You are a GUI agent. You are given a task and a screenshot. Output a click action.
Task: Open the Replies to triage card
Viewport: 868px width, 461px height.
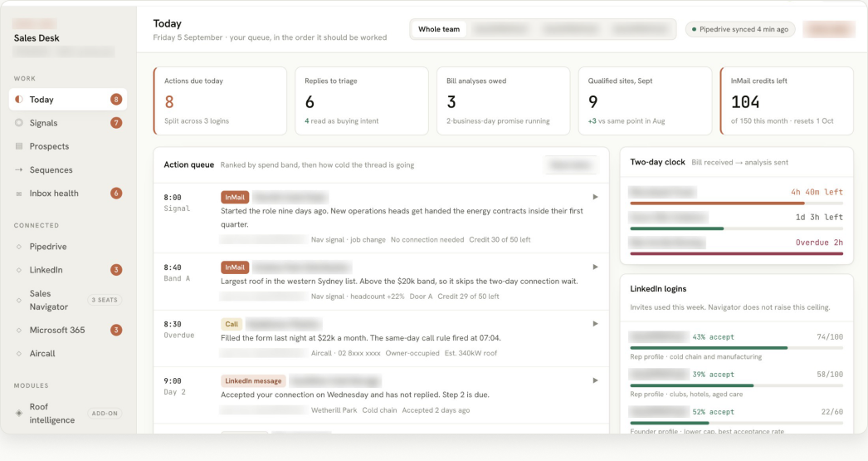[x=362, y=101]
